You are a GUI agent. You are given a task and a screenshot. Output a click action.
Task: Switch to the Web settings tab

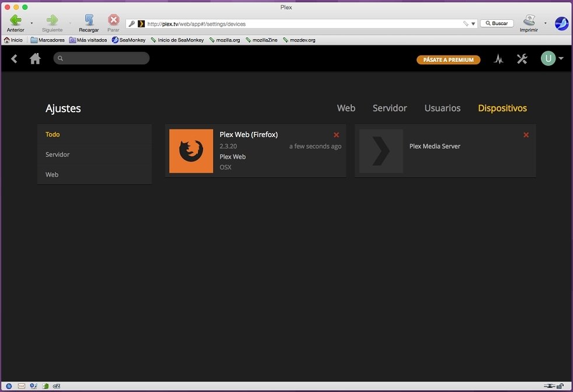(x=346, y=108)
